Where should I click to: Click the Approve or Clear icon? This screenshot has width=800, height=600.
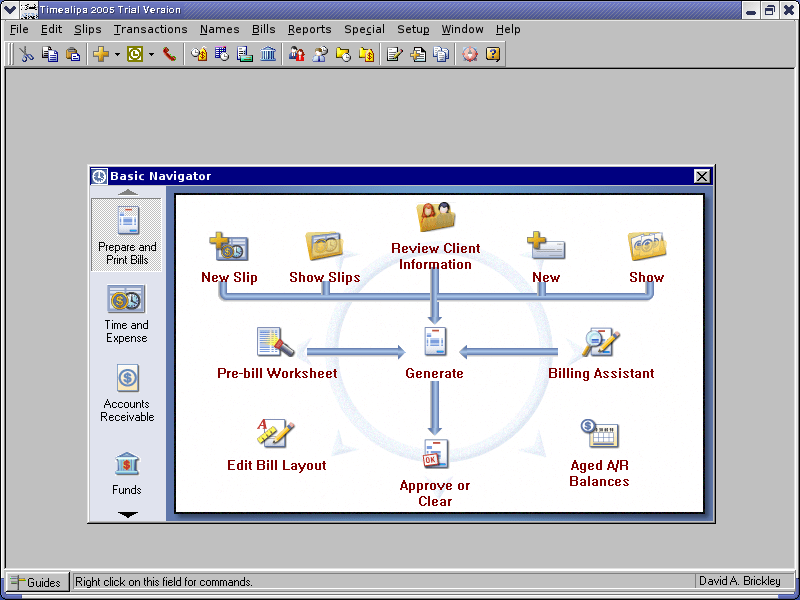(x=434, y=453)
